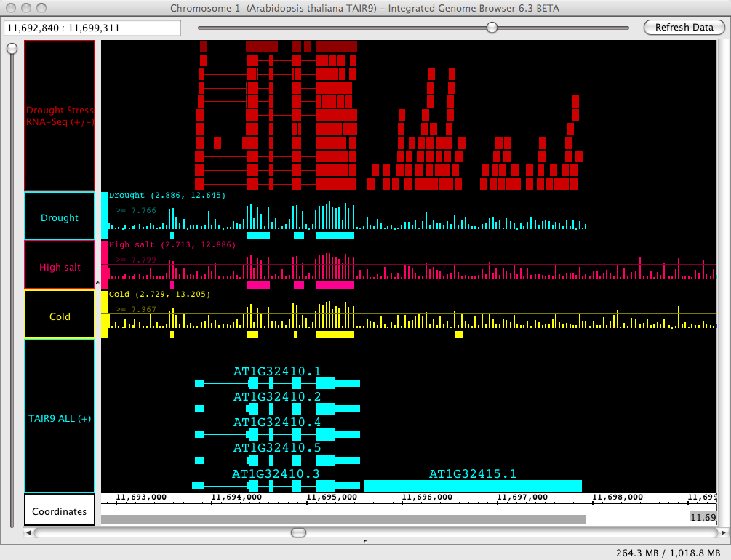The image size is (731, 560).
Task: Click the yellow Cold graph handle bar
Action: pyautogui.click(x=105, y=314)
